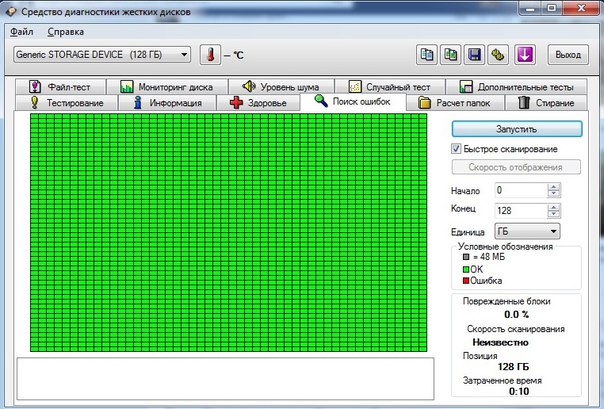
Task: Increase the Начало value with up arrow
Action: point(554,186)
